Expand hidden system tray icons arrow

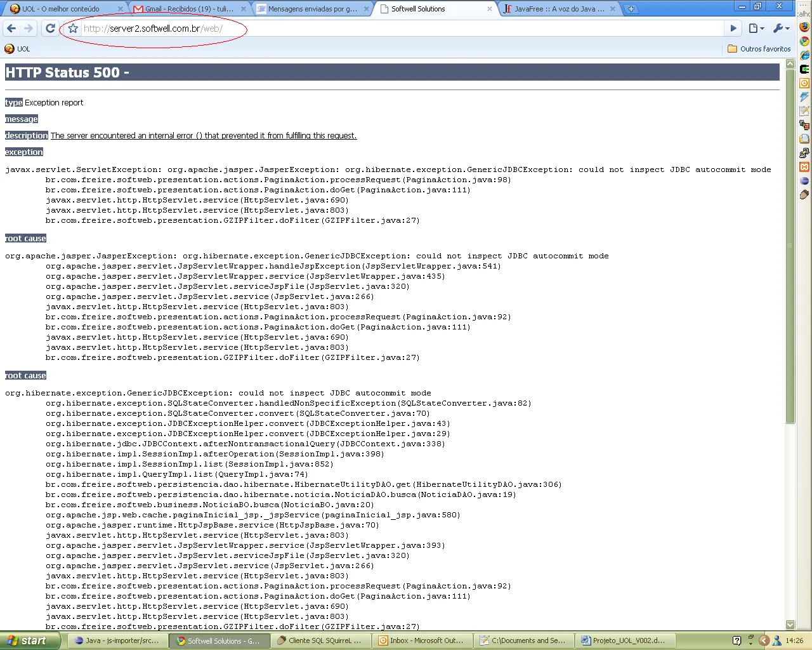tap(764, 640)
